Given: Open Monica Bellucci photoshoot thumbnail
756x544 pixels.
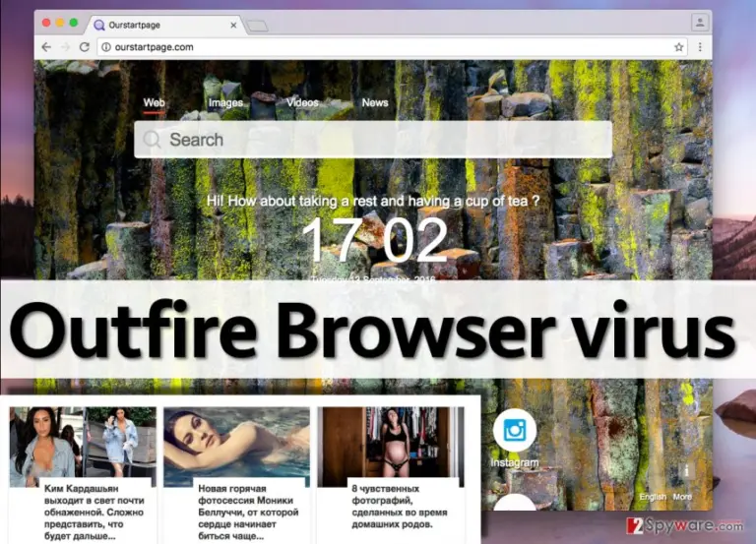Looking at the screenshot, I should coord(236,447).
